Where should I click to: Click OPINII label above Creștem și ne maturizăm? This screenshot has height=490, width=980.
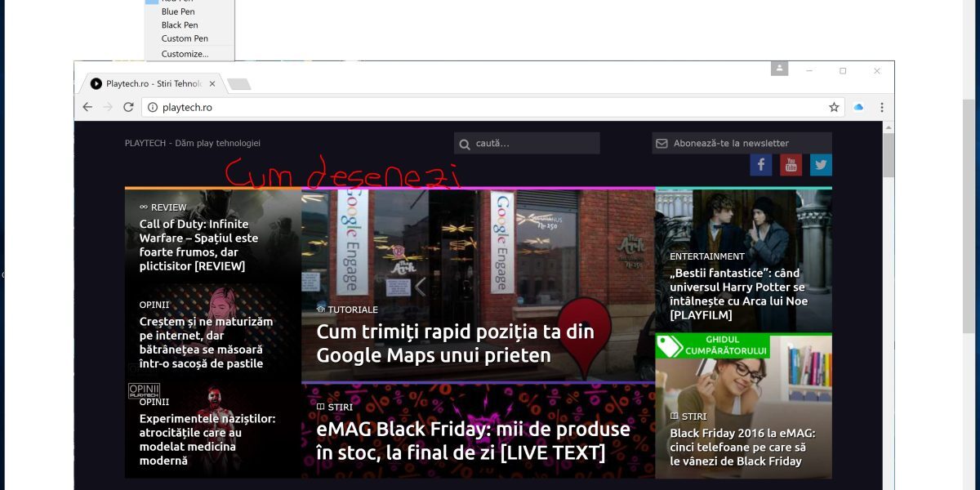(154, 305)
